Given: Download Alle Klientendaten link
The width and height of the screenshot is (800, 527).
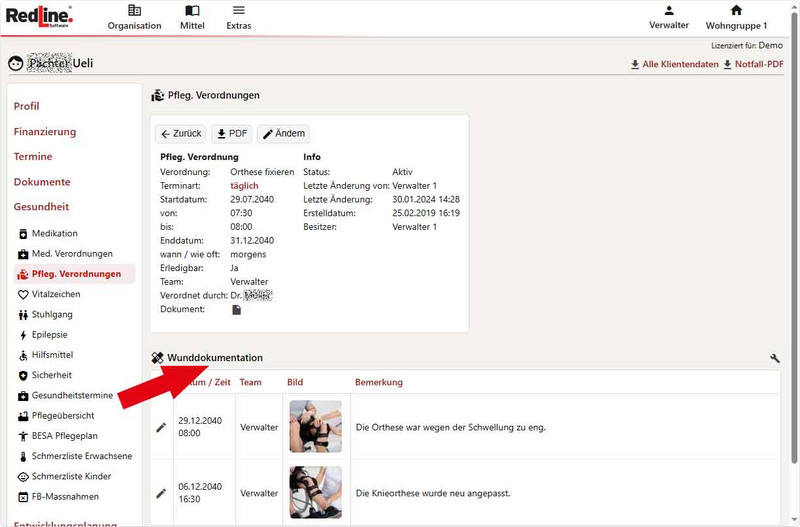Looking at the screenshot, I should (x=674, y=65).
